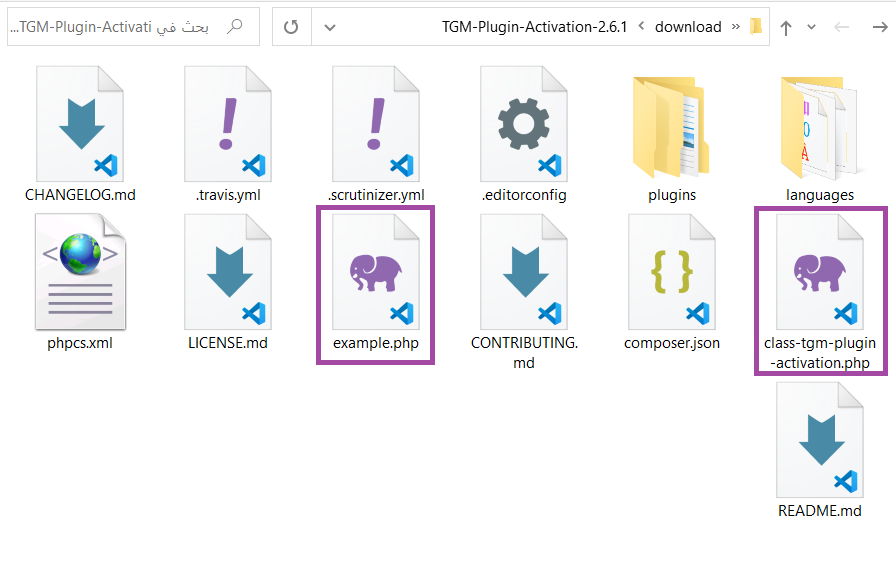Image resolution: width=896 pixels, height=561 pixels.
Task: Select the README.md file icon
Action: pos(820,440)
